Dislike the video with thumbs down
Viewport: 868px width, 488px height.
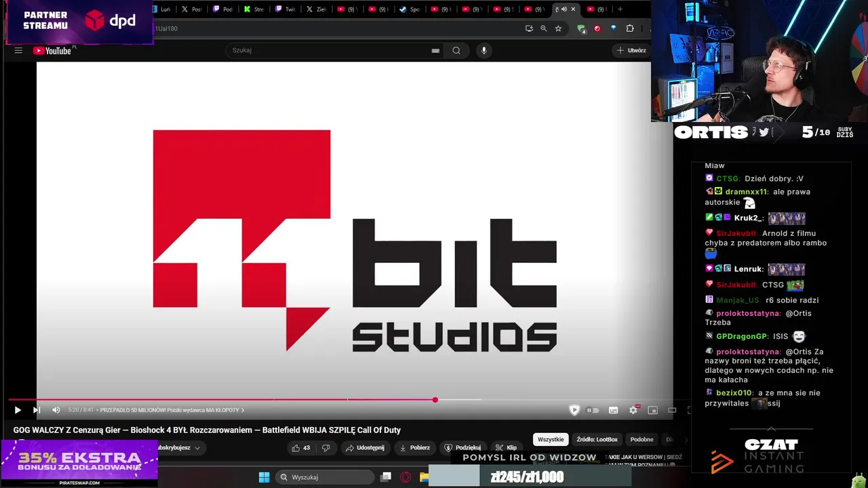tap(326, 448)
